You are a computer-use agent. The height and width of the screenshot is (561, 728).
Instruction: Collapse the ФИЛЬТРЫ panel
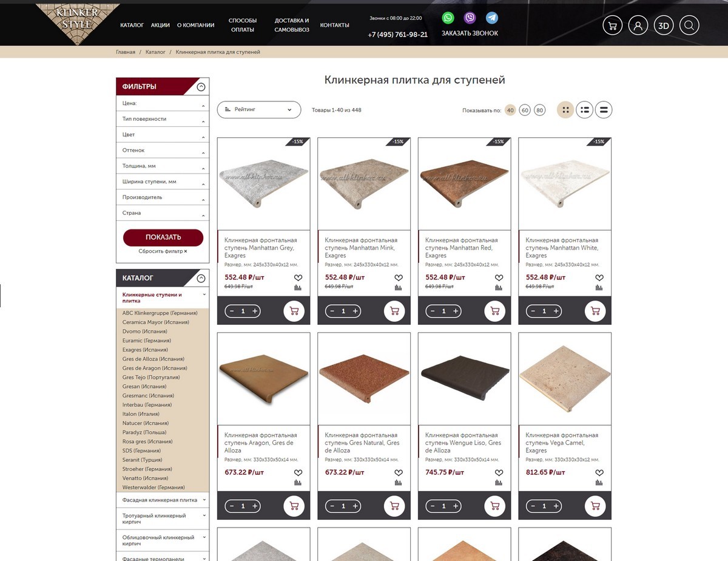click(x=201, y=87)
